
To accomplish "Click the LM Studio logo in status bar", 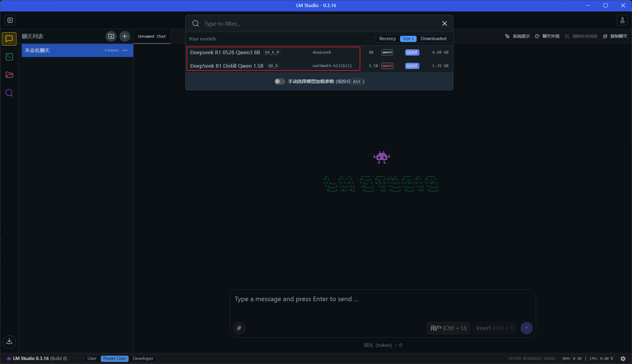I will tap(9, 358).
